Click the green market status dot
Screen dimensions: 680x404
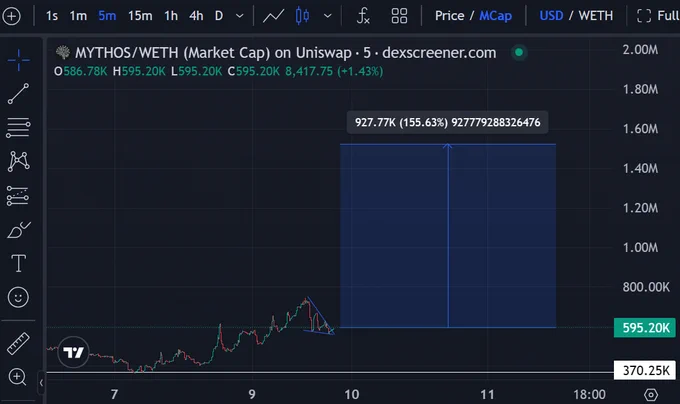pos(519,52)
